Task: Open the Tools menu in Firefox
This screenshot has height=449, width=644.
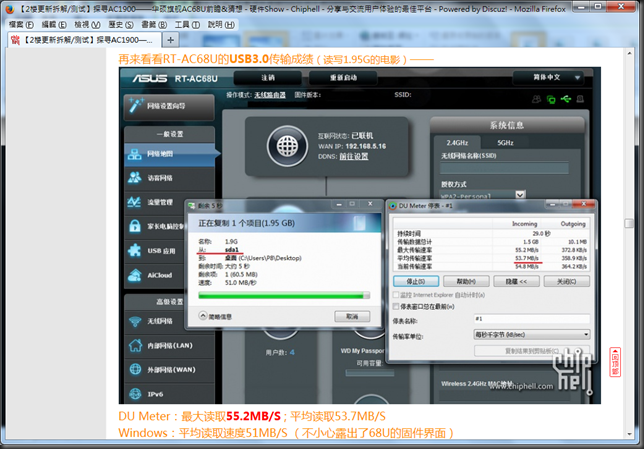Action: coord(187,25)
